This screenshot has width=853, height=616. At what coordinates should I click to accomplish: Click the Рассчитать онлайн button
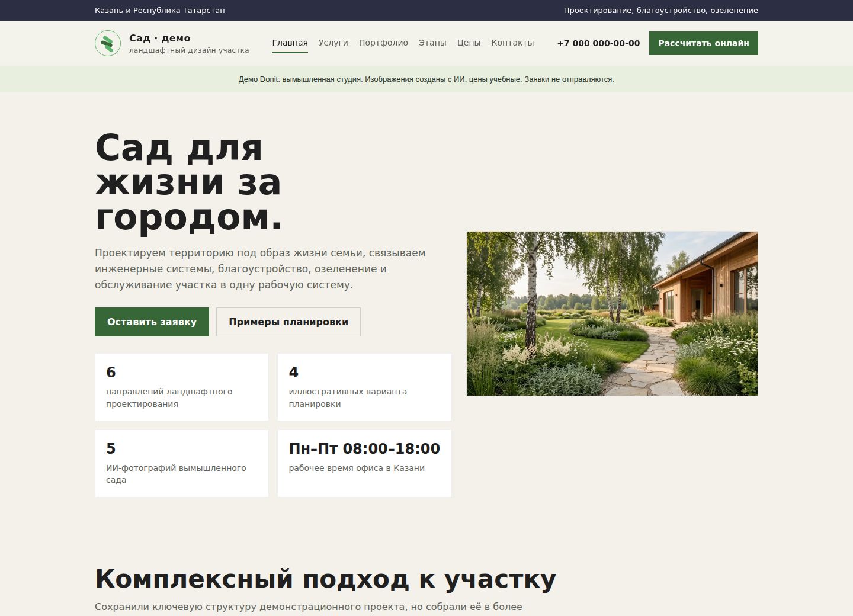(704, 43)
